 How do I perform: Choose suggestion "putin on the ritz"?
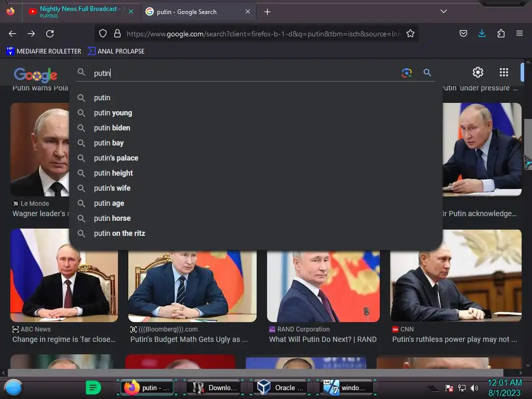(256, 233)
